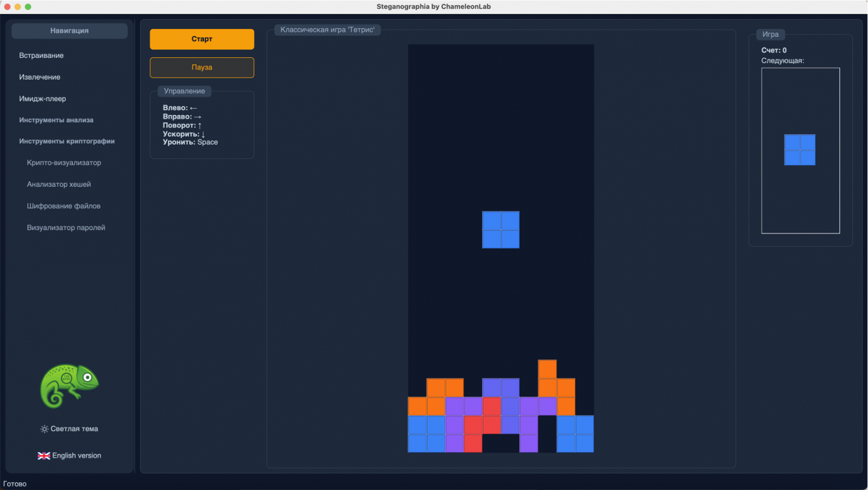
Task: Go to Имидж-плеер
Action: click(x=42, y=99)
